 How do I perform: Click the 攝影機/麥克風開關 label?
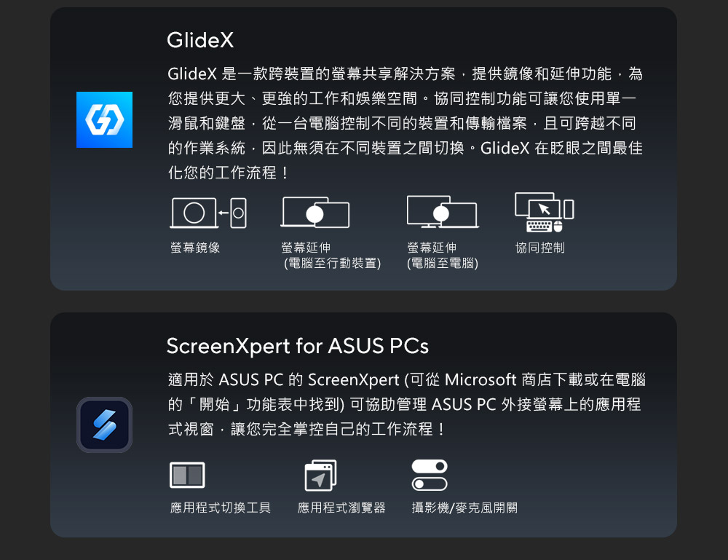464,508
